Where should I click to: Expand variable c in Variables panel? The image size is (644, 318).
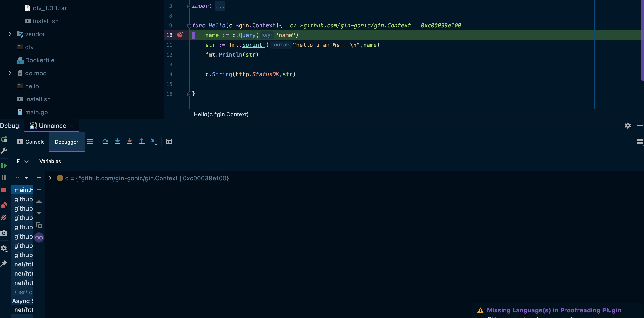pos(50,178)
